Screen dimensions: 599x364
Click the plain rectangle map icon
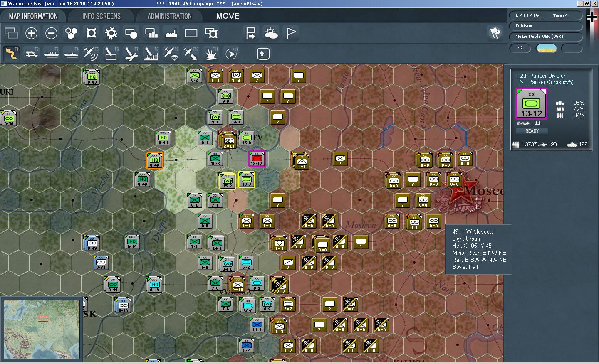click(x=191, y=33)
